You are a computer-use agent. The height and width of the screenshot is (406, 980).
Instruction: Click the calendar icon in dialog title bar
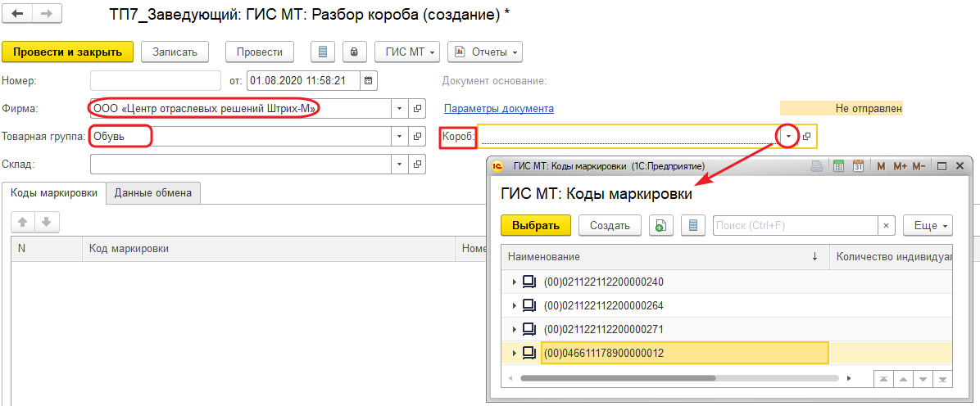click(858, 166)
